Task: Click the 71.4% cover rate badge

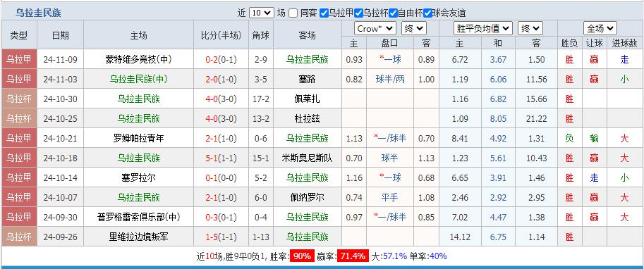Action: [x=353, y=256]
